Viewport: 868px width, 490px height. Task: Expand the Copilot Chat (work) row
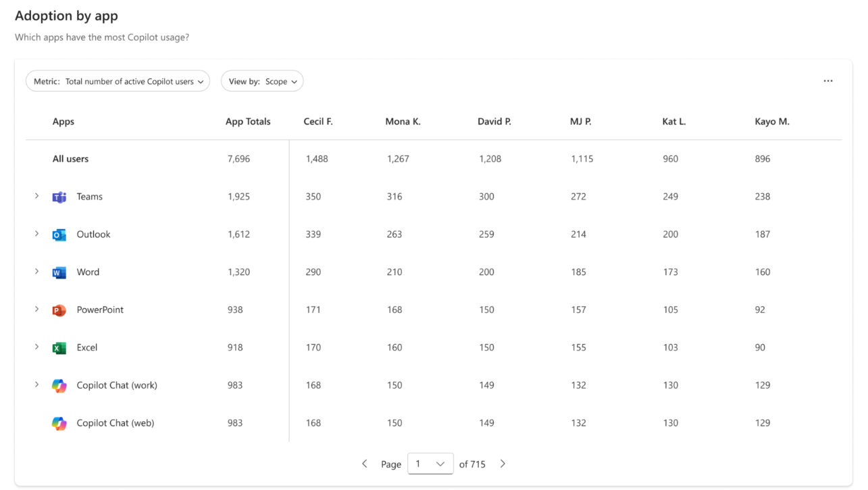coord(37,385)
